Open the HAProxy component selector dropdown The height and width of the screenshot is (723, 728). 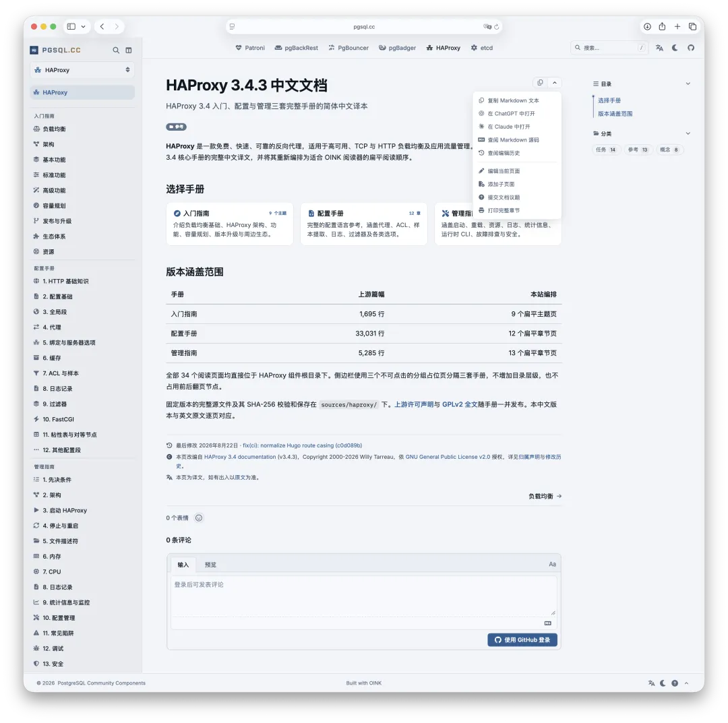coord(82,70)
